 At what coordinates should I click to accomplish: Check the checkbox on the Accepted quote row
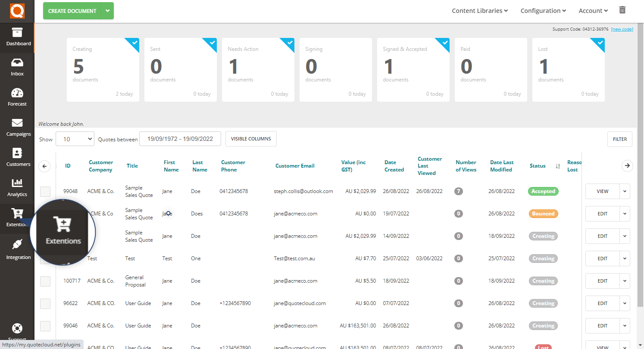(x=45, y=191)
